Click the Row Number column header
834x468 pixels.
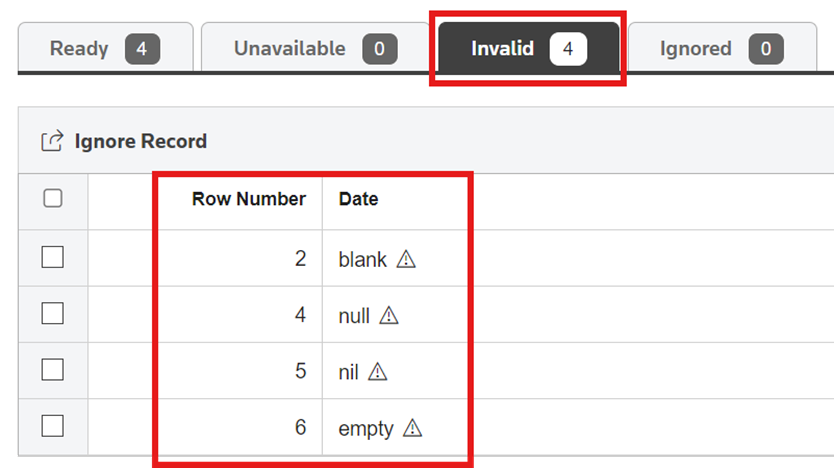[248, 199]
